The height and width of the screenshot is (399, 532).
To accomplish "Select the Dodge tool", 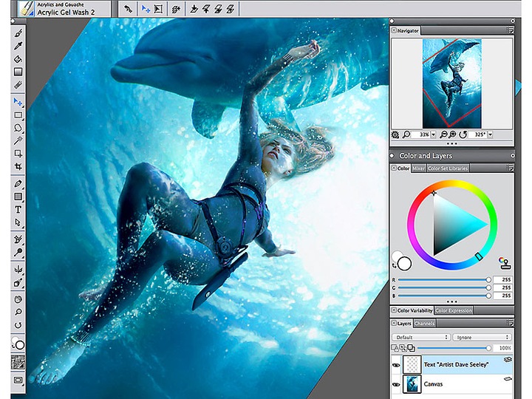I will pos(18,252).
